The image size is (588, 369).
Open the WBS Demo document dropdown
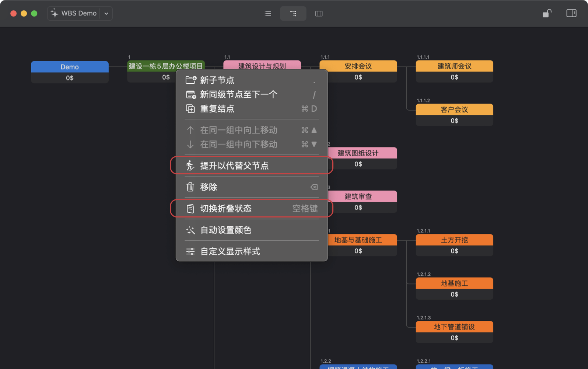tap(106, 14)
